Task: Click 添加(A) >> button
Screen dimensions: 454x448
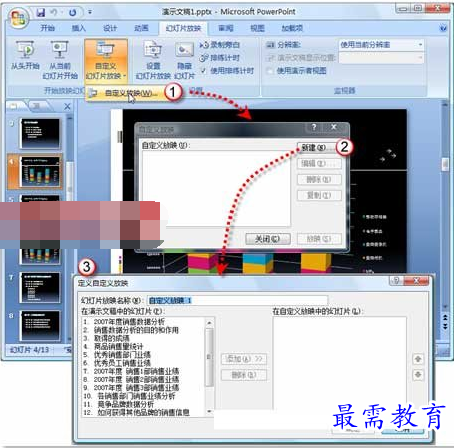Action: tap(244, 359)
